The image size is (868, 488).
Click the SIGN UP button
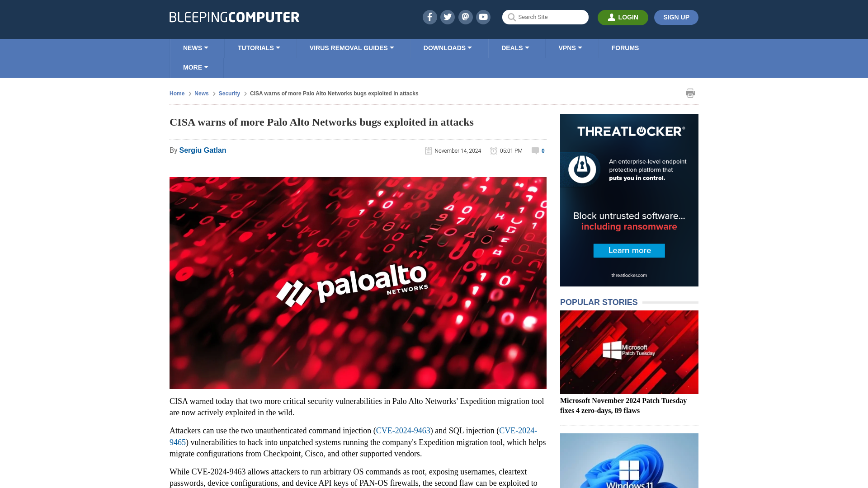tap(676, 17)
